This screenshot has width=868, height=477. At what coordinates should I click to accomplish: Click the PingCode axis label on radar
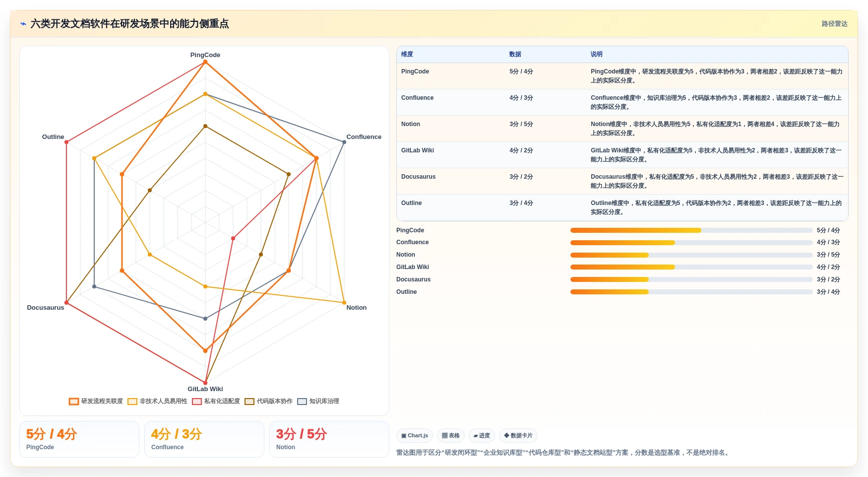[x=205, y=55]
